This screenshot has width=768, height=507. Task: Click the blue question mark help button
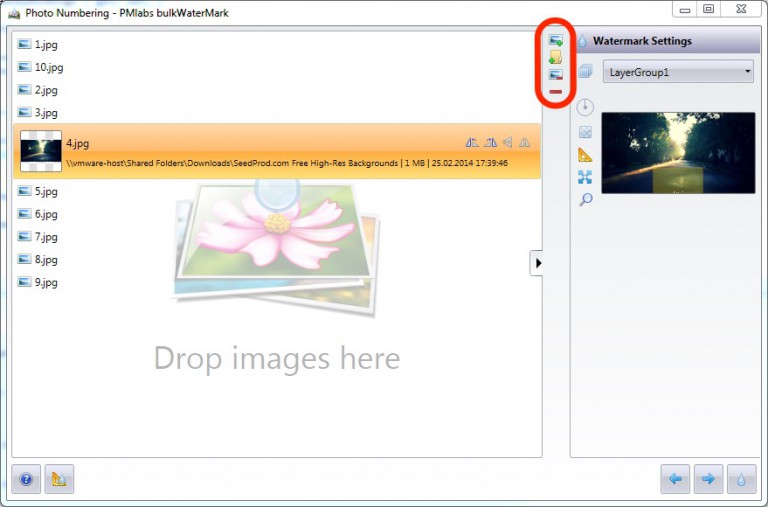(26, 479)
